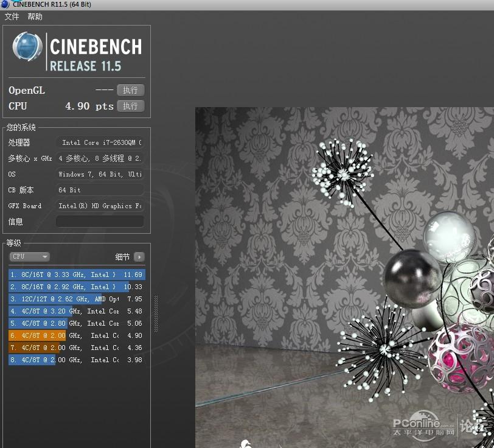The width and height of the screenshot is (494, 448).
Task: Open the CPU ranking type dropdown
Action: [30, 257]
